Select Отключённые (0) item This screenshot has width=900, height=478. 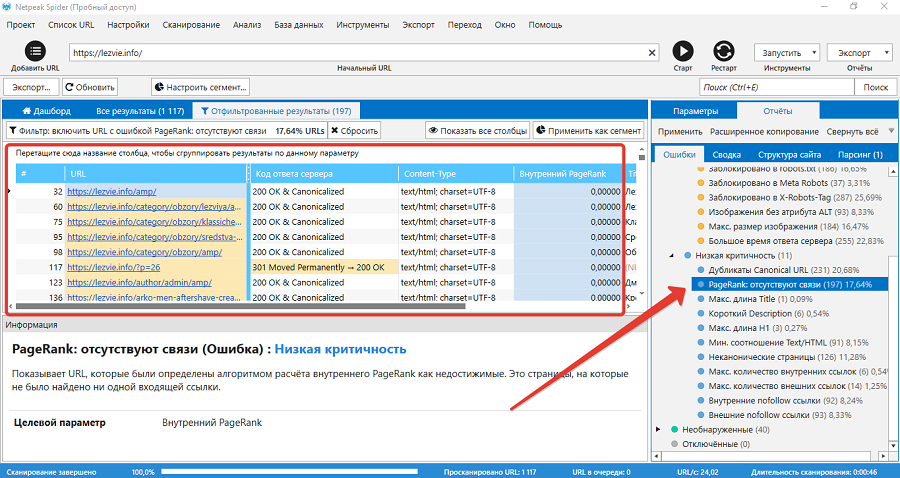point(716,444)
